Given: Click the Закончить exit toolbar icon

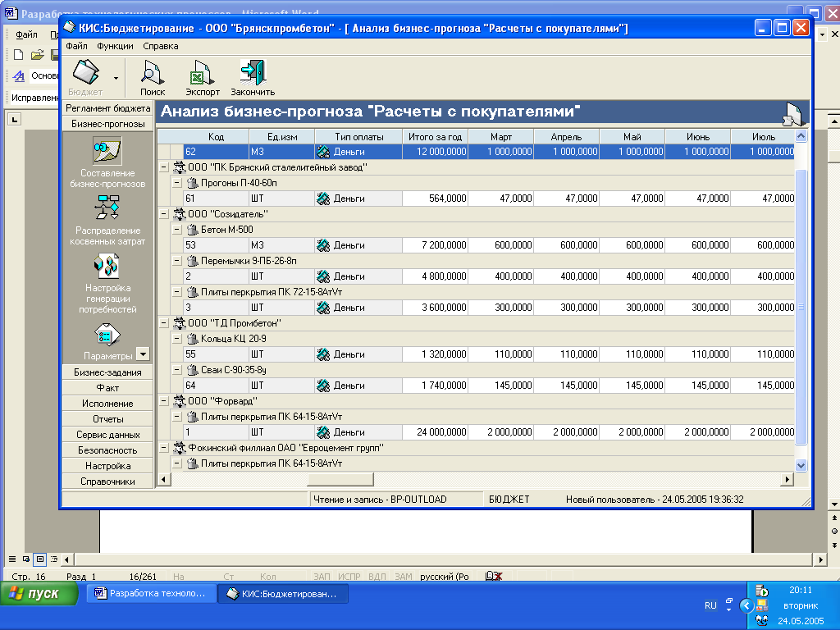Looking at the screenshot, I should [x=253, y=77].
